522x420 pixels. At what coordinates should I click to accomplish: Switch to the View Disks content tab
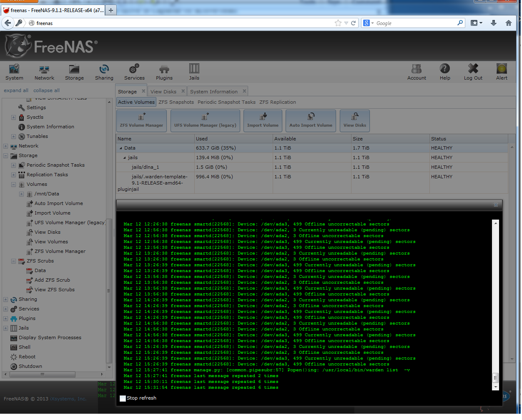click(x=163, y=92)
